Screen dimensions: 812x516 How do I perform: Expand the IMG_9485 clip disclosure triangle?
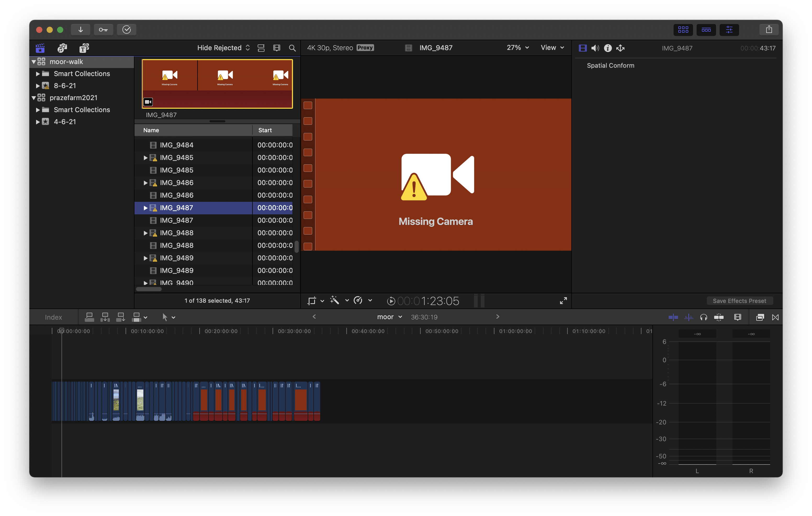(x=145, y=158)
